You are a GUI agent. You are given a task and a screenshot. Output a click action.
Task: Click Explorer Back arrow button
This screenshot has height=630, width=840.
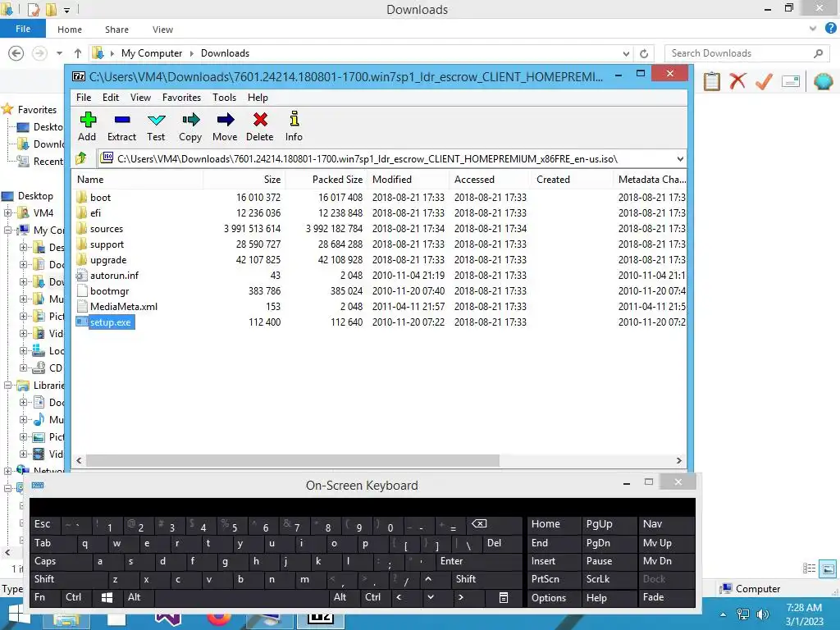click(16, 53)
